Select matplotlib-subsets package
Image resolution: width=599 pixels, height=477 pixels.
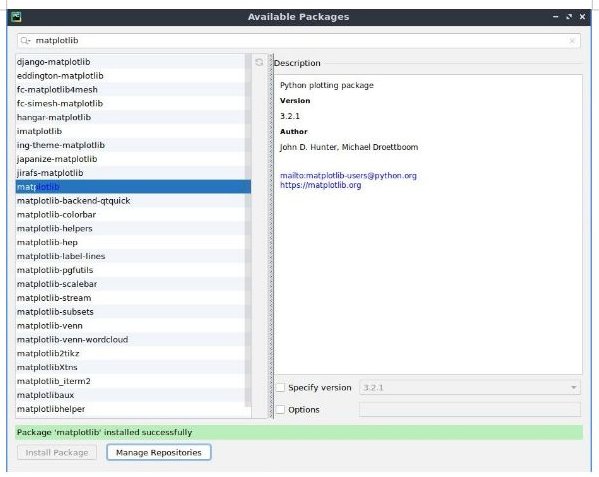click(x=133, y=312)
